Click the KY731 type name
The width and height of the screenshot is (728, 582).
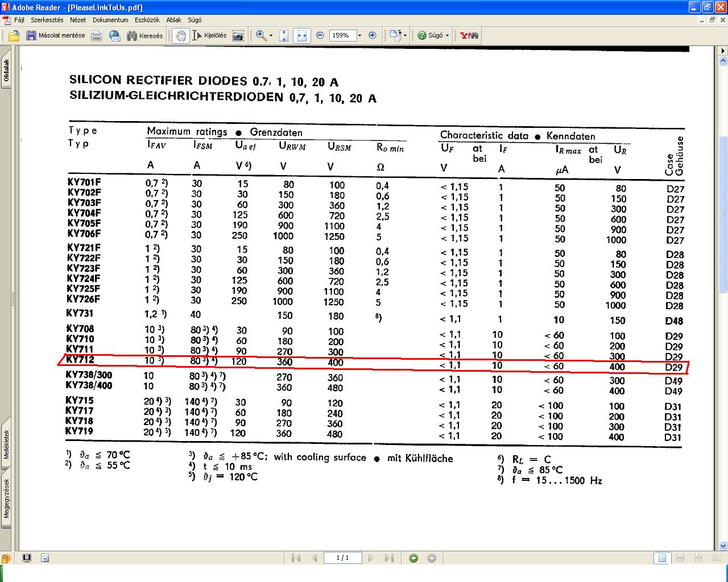(80, 313)
